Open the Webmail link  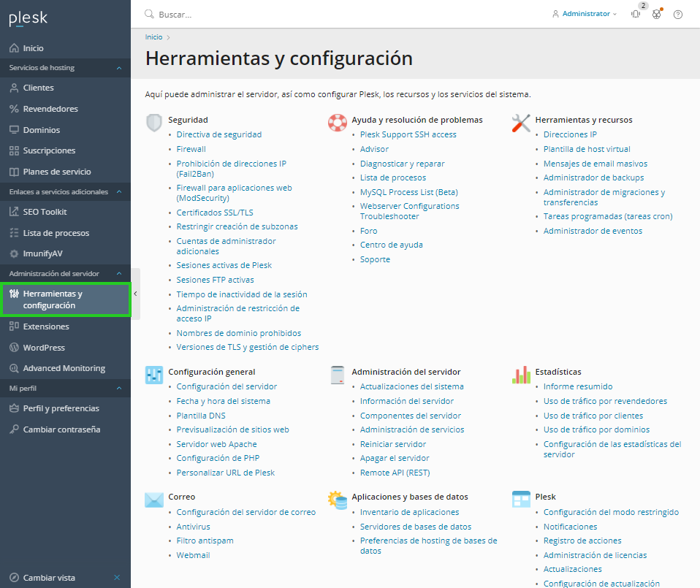[193, 555]
